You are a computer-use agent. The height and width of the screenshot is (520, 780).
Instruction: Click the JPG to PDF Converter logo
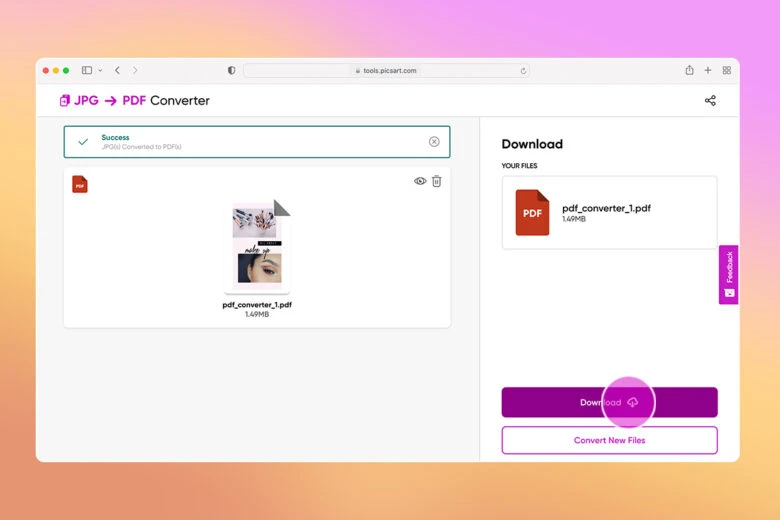[135, 100]
